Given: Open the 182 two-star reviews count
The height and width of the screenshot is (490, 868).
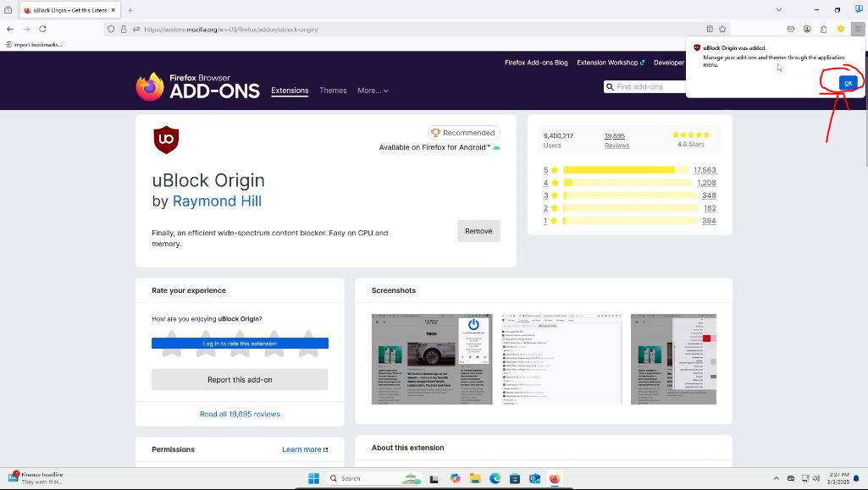Looking at the screenshot, I should [710, 208].
